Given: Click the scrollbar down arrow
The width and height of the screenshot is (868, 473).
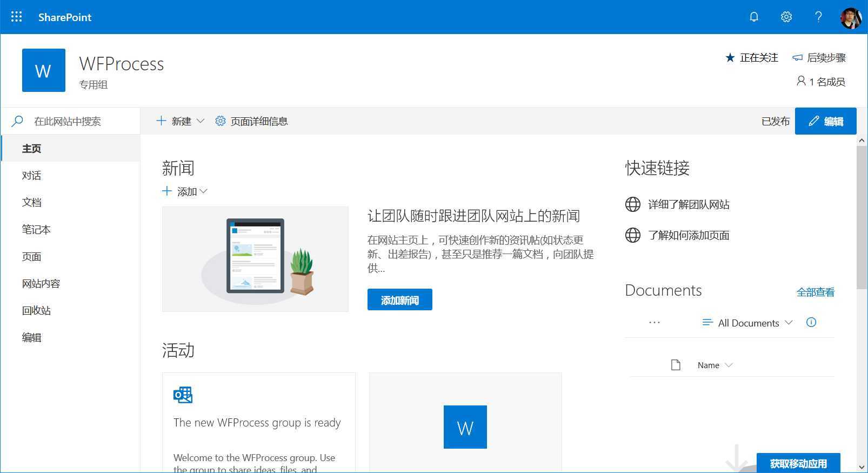Looking at the screenshot, I should (862, 467).
